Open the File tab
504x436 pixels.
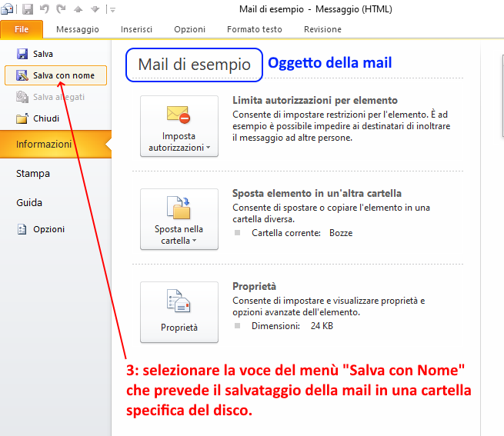(x=22, y=29)
